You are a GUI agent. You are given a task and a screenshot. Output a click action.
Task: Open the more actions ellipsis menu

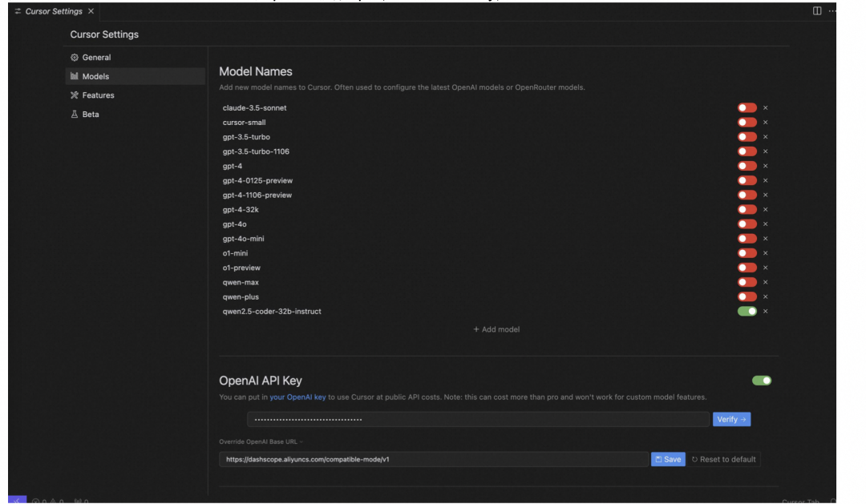coord(832,10)
